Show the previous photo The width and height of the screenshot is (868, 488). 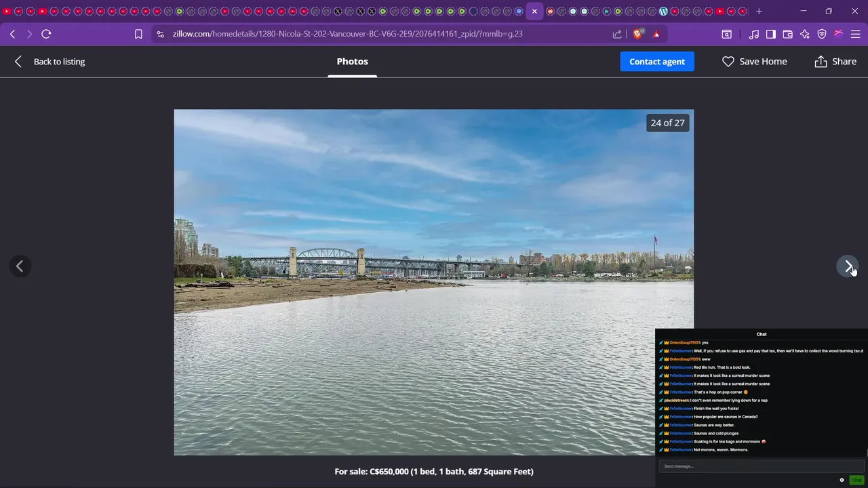[20, 266]
